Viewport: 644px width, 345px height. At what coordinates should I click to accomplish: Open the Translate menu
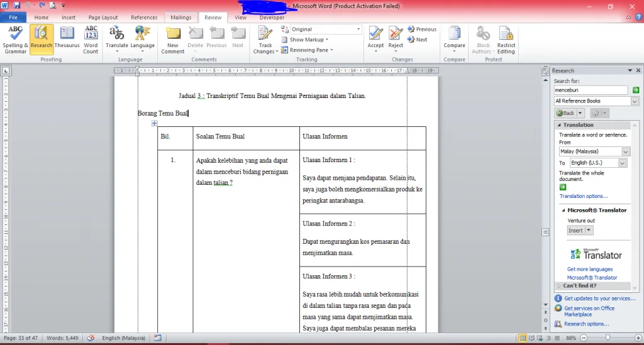117,40
